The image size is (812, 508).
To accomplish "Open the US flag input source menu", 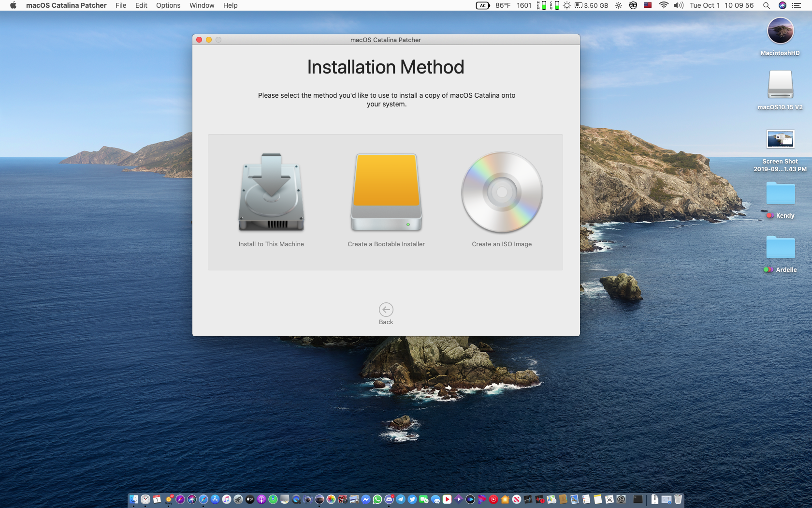I will tap(648, 5).
